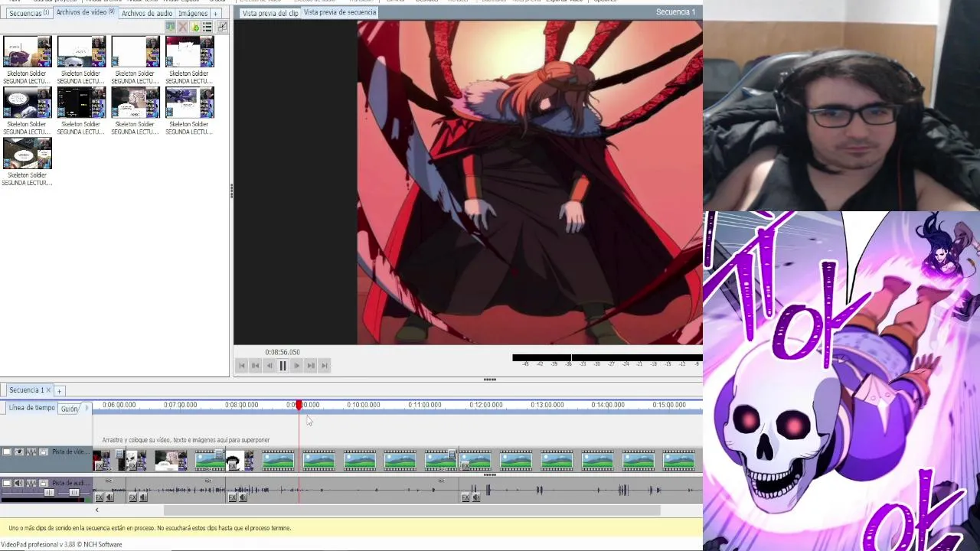The height and width of the screenshot is (551, 980).
Task: Open FX on the first audio clip
Action: pyautogui.click(x=99, y=497)
